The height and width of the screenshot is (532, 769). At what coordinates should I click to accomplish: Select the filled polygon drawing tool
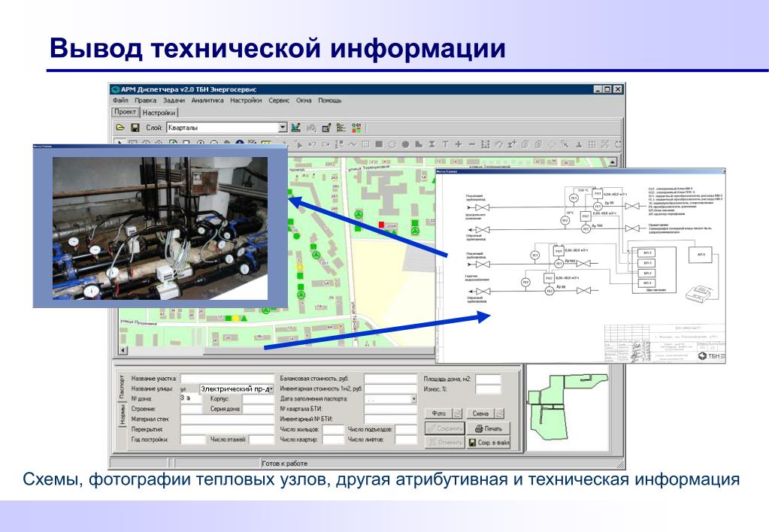point(419,144)
